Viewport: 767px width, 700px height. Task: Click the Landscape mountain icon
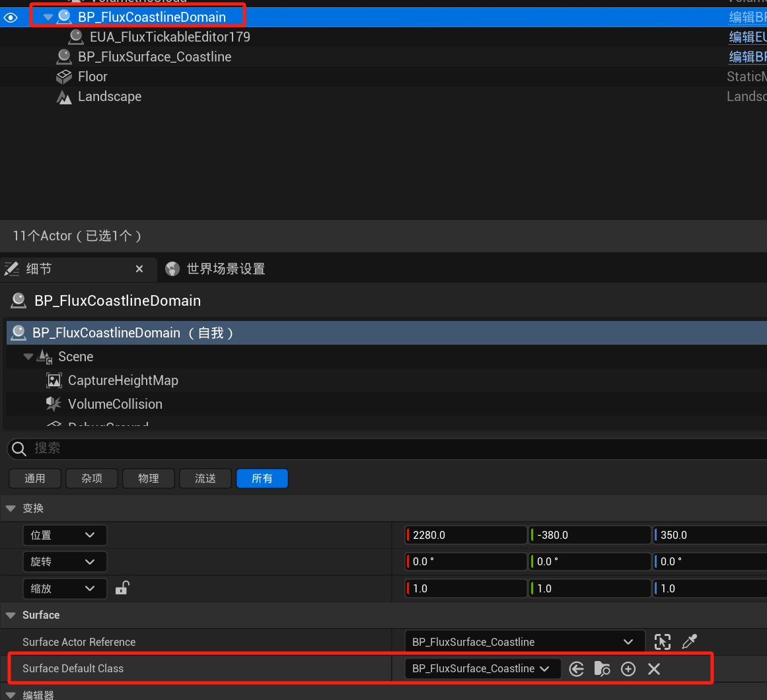[64, 97]
